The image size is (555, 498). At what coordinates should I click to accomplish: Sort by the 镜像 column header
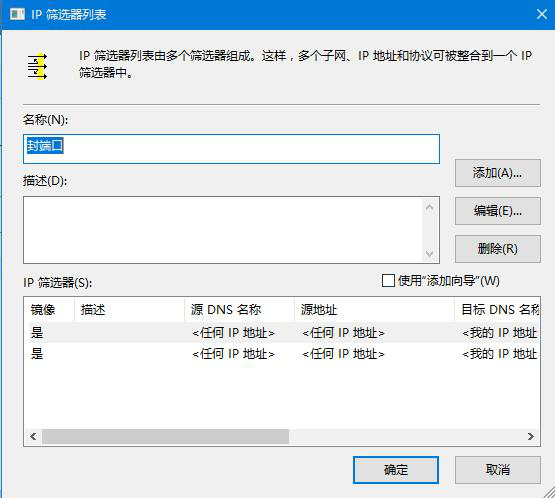coord(49,310)
